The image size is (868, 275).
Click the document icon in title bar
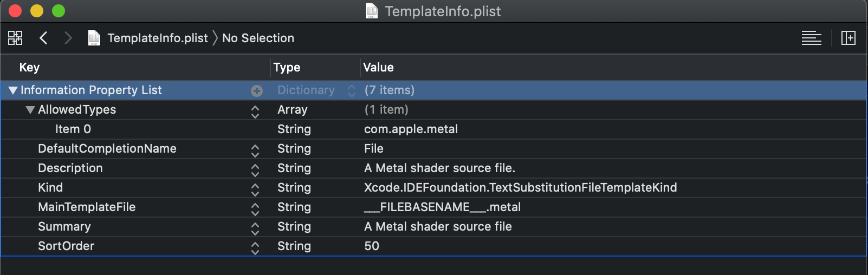372,11
